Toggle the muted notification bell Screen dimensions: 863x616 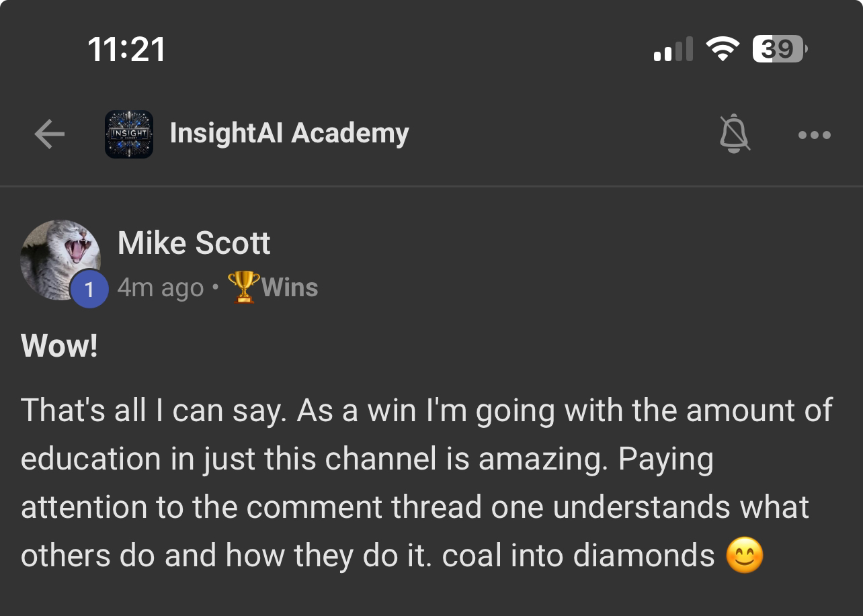coord(735,134)
